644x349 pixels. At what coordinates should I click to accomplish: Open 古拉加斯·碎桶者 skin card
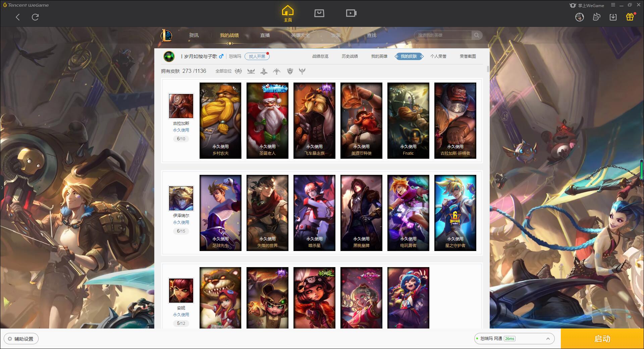(455, 121)
